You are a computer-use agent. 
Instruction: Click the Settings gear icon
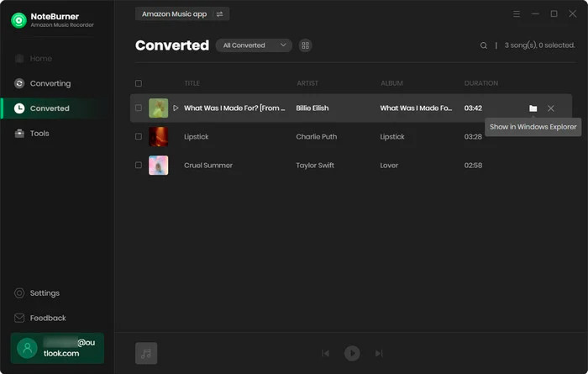point(19,293)
